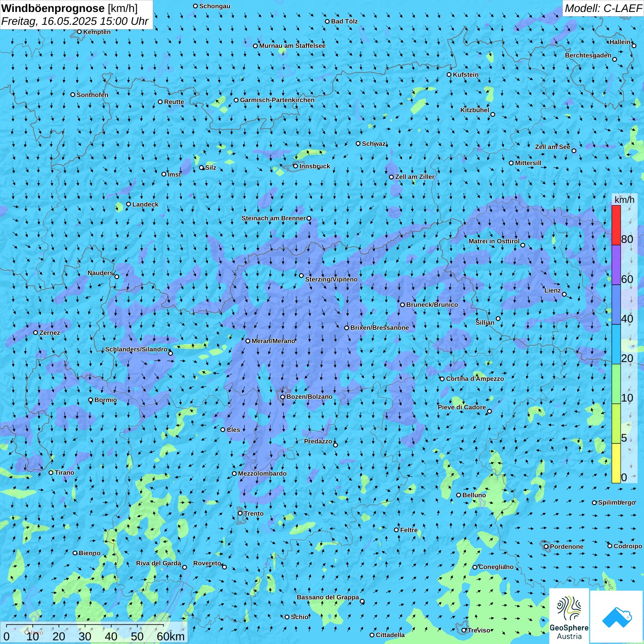
Task: Click the yellow 0-5 km/h legend band
Action: (x=616, y=463)
